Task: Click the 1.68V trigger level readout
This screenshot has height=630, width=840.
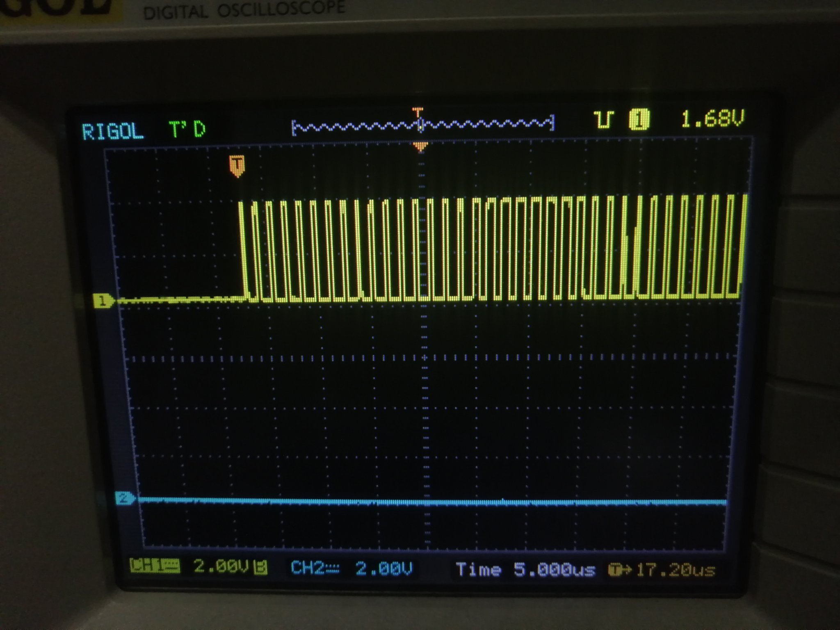Action: coord(712,119)
